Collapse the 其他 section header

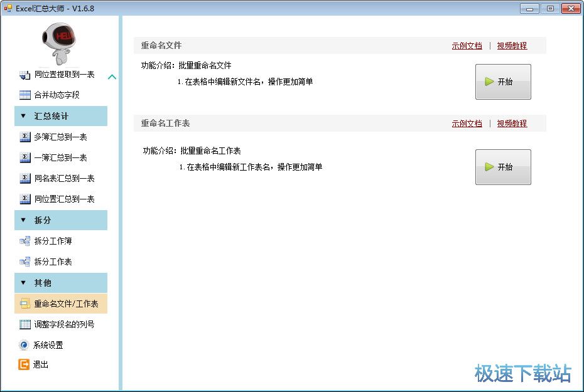point(61,283)
